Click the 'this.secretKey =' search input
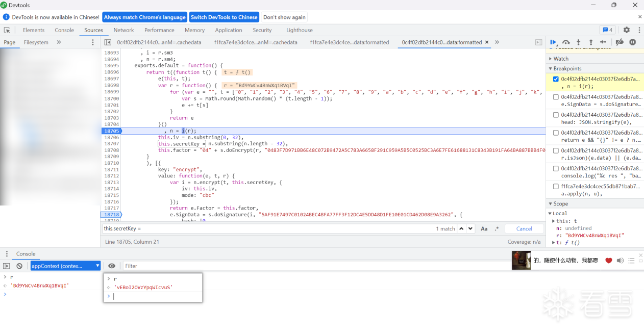The height and width of the screenshot is (334, 644). tap(268, 229)
